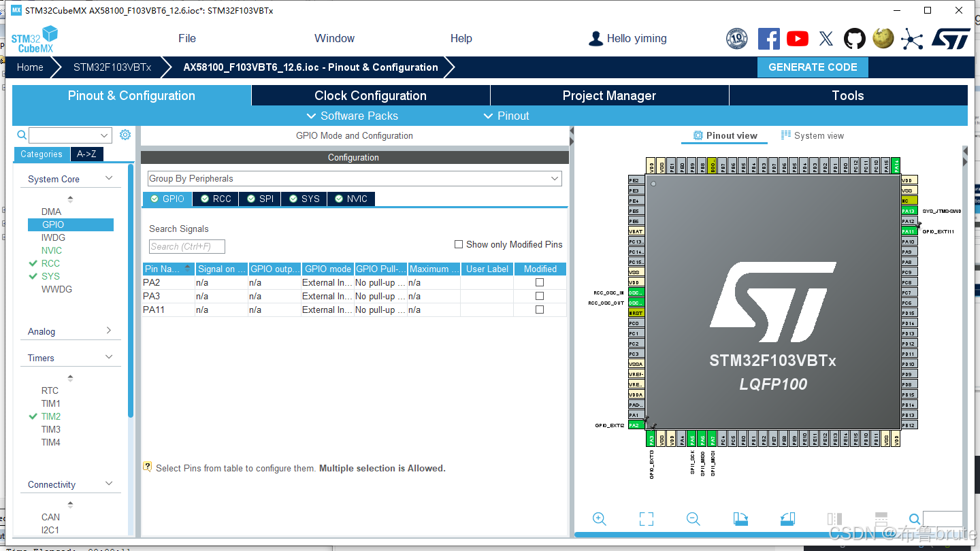This screenshot has height=551, width=980.
Task: Select TIM2 in Timers list
Action: pos(51,416)
